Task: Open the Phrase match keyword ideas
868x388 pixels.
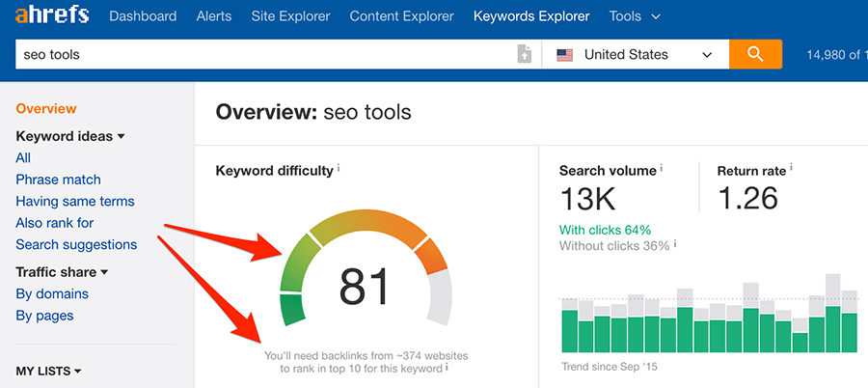Action: click(58, 180)
